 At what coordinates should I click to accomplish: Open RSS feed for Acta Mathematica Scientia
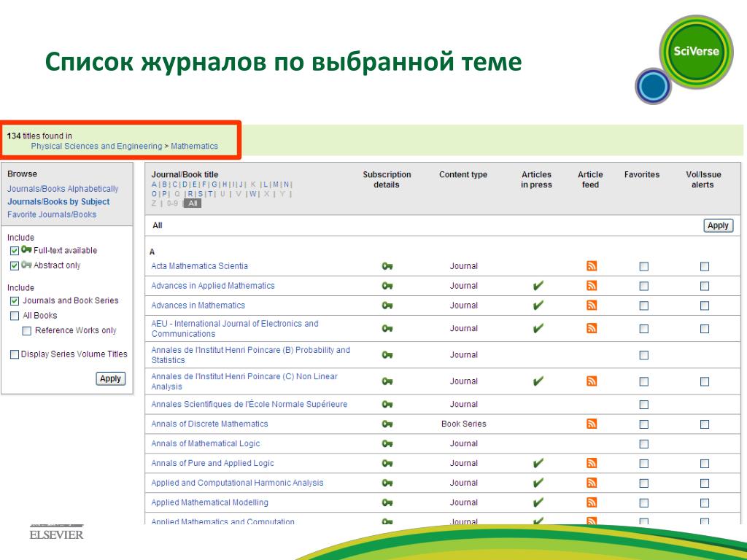pos(591,266)
